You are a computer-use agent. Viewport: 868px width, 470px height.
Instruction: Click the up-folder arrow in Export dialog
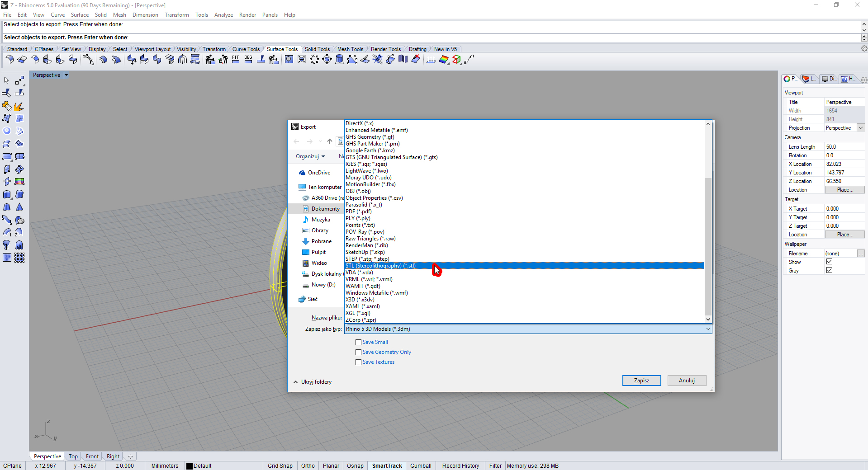[330, 141]
